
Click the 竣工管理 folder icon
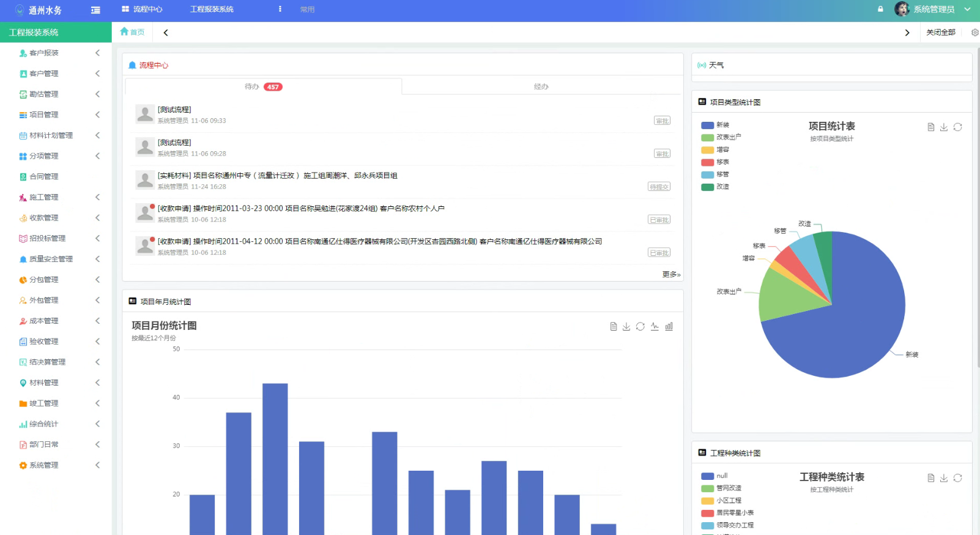(x=23, y=403)
